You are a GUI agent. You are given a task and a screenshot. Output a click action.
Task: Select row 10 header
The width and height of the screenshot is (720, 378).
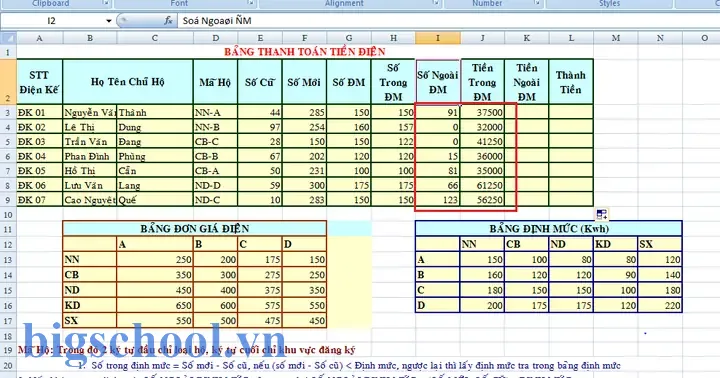point(8,214)
